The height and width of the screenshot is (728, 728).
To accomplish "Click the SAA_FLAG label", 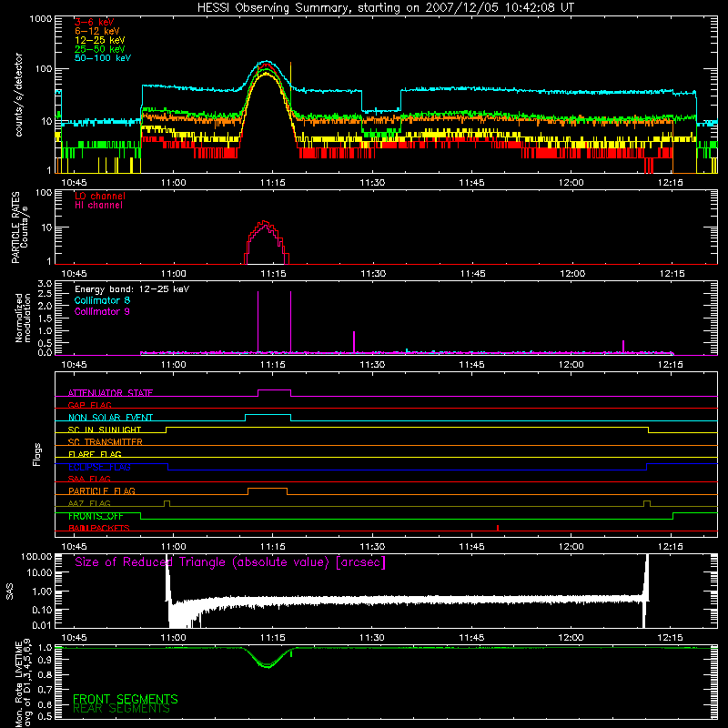I will (x=89, y=479).
